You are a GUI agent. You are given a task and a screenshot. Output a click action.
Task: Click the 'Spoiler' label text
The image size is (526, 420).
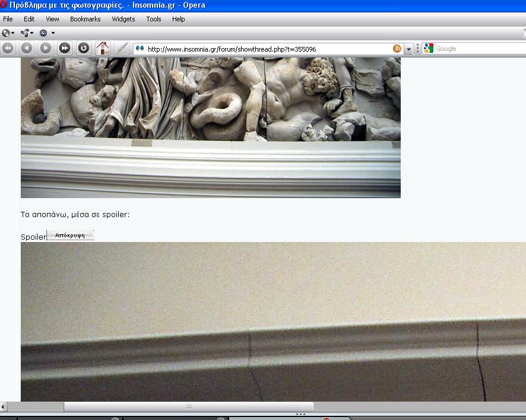33,237
